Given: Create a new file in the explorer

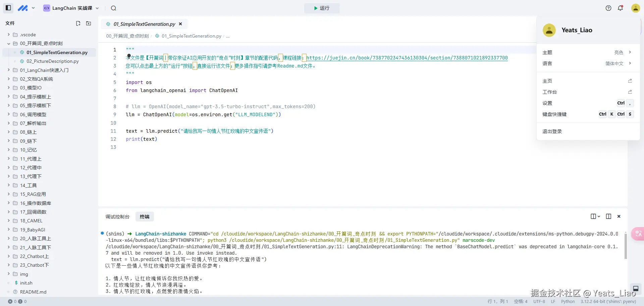Looking at the screenshot, I should pyautogui.click(x=78, y=24).
